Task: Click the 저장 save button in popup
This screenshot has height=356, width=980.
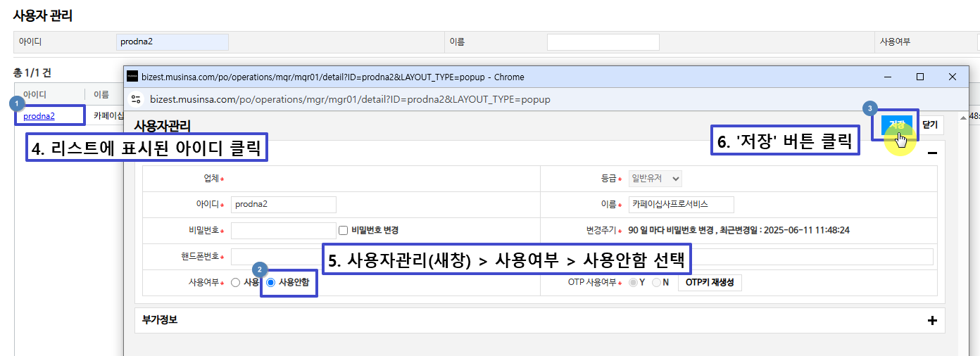Action: tap(897, 125)
